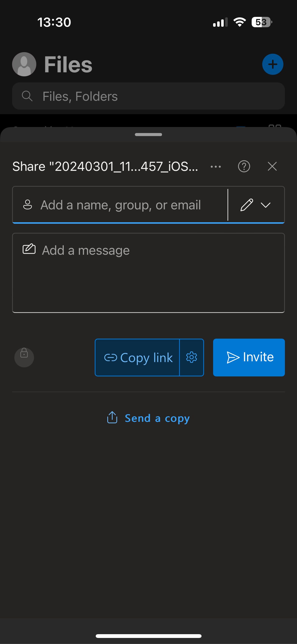Screen dimensions: 297x644
Task: Close the Share sheet
Action: click(x=272, y=166)
